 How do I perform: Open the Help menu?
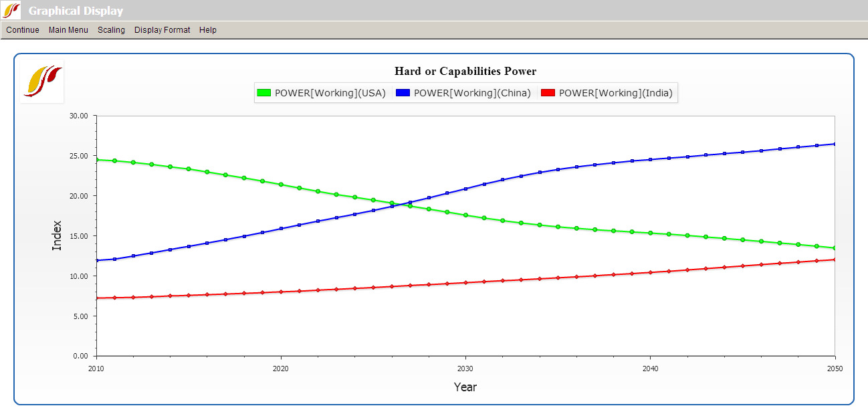tap(208, 29)
